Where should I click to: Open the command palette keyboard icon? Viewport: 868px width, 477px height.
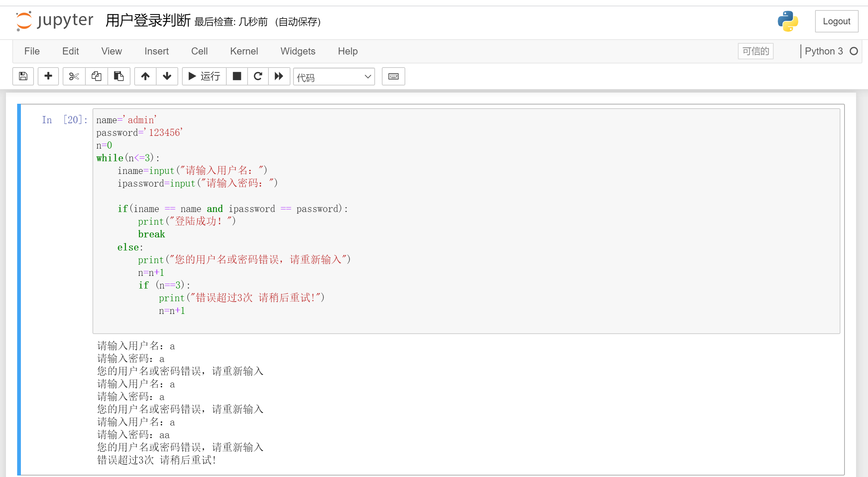(393, 77)
